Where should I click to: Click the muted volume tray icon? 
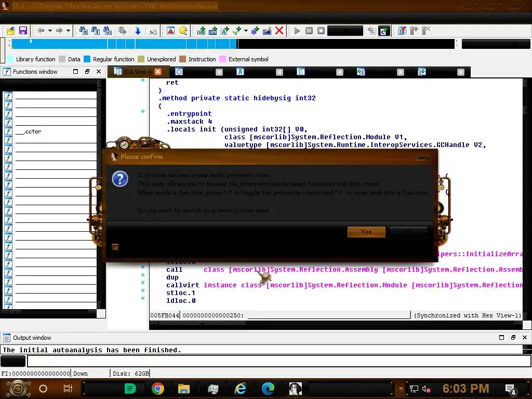[x=426, y=389]
